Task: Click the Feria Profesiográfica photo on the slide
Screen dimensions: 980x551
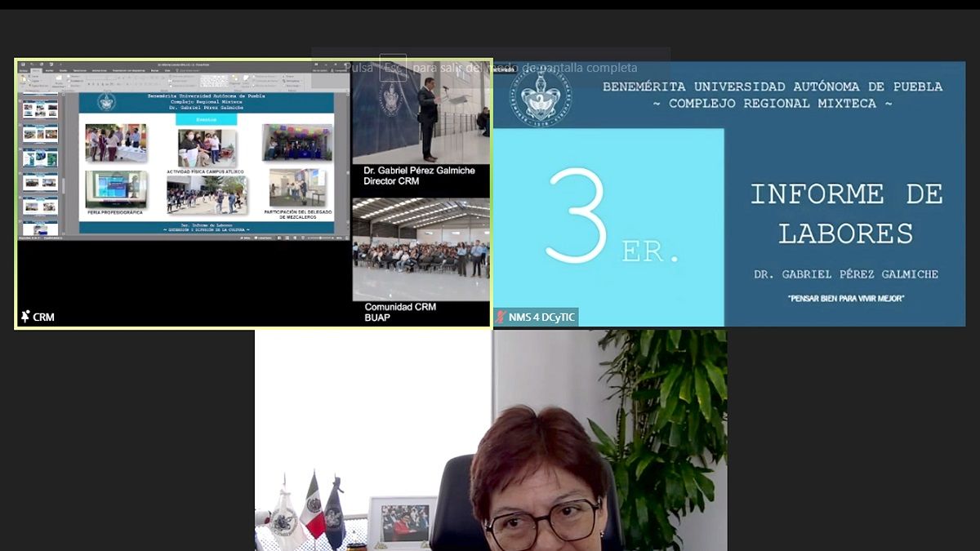Action: [116, 189]
